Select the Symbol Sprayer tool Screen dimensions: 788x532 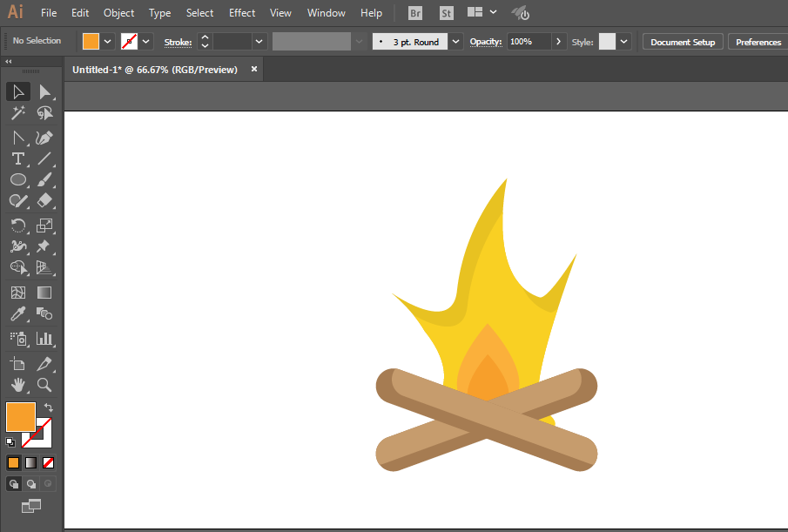[x=18, y=339]
